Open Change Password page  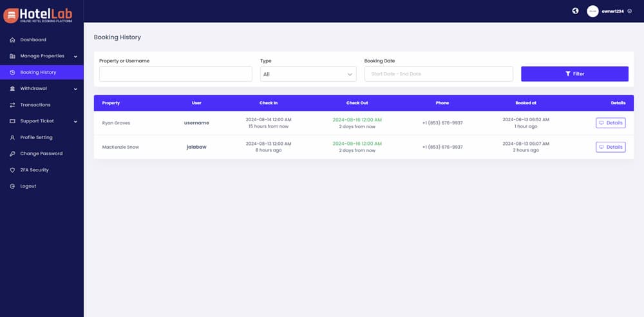pos(41,153)
